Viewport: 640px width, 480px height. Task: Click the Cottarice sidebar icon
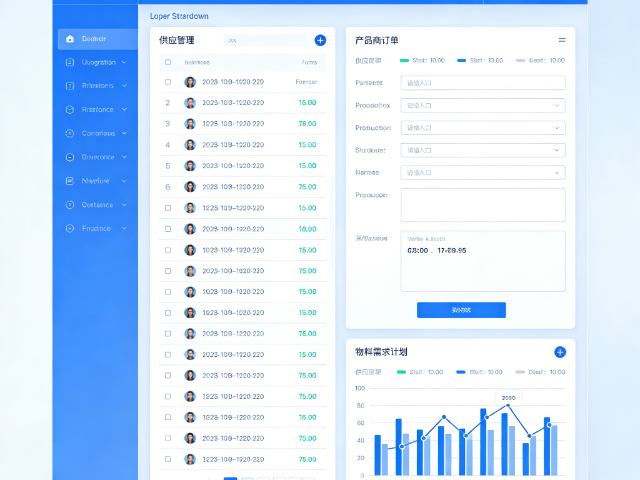[x=70, y=204]
